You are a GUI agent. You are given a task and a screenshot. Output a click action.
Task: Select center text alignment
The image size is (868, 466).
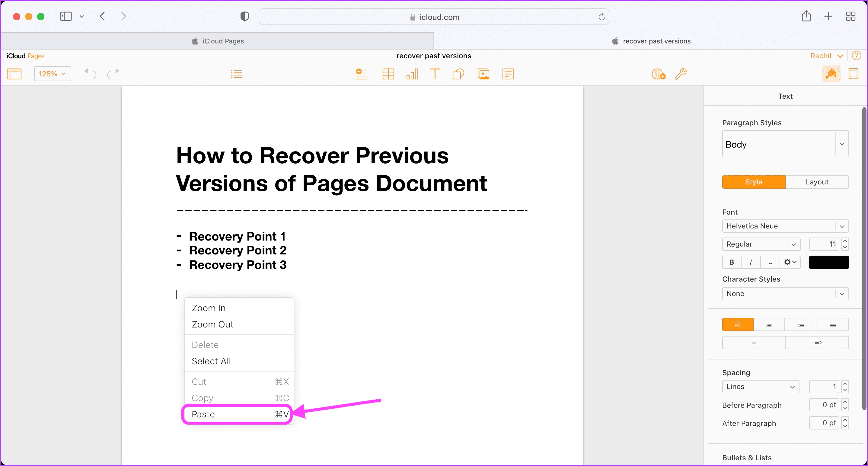pos(769,324)
